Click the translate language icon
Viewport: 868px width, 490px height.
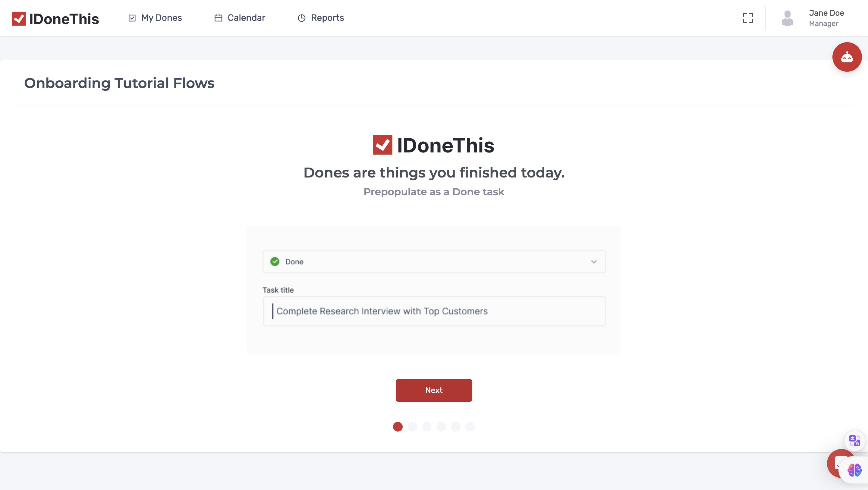(854, 440)
